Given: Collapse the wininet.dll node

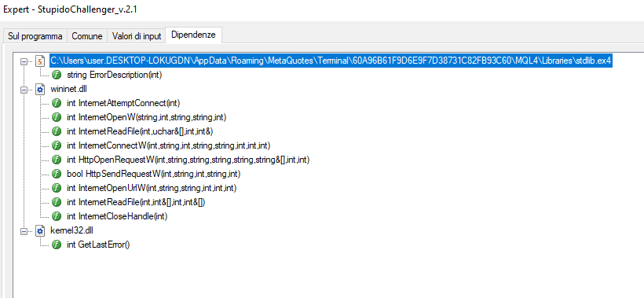Looking at the screenshot, I should pyautogui.click(x=24, y=89).
